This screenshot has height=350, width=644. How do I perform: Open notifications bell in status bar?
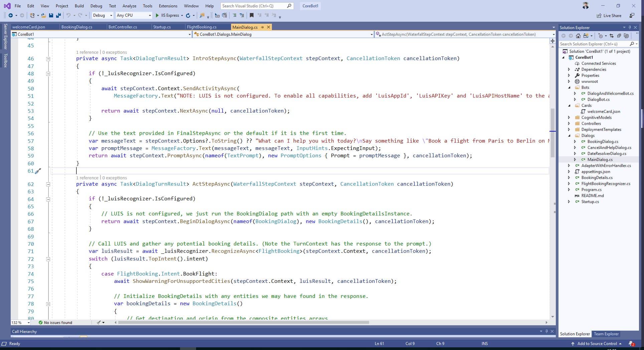[x=631, y=344]
